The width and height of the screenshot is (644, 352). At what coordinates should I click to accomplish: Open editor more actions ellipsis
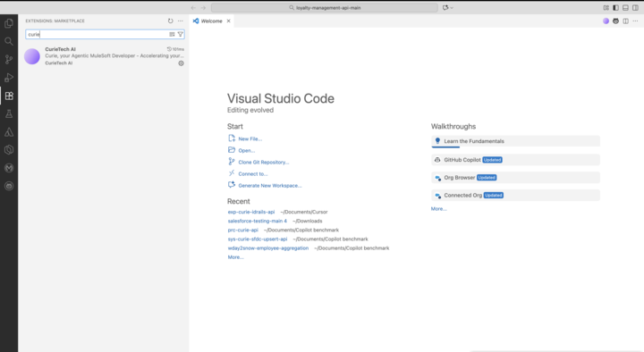click(635, 21)
